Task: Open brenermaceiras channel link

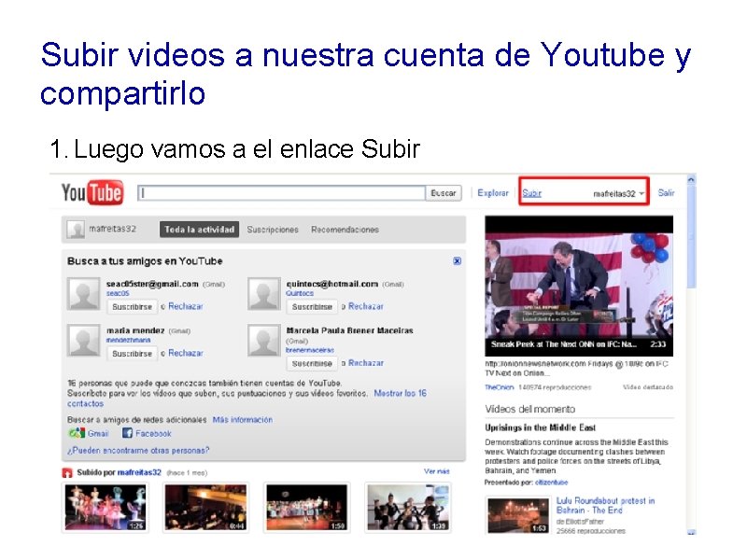Action: (310, 350)
